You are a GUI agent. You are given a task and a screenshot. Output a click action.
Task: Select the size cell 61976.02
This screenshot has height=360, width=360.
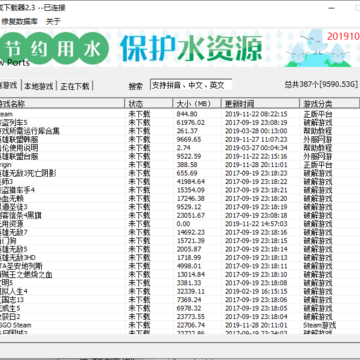190,123
